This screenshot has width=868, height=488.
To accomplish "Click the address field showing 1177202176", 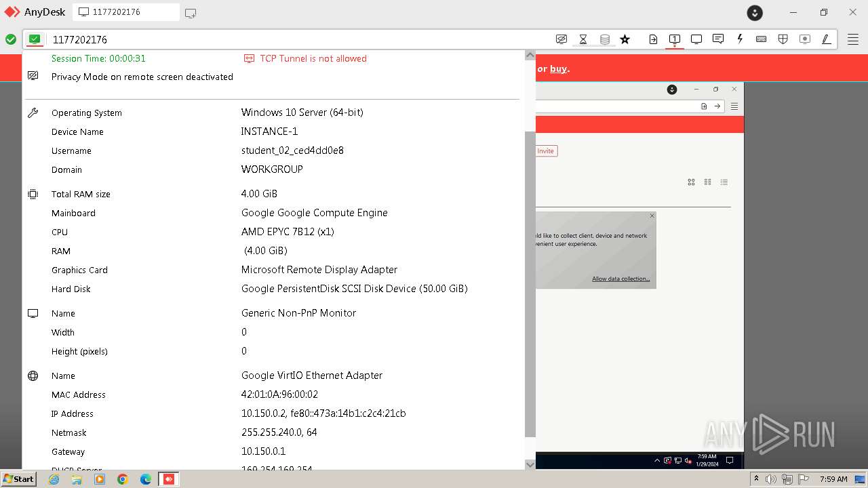I will point(298,39).
